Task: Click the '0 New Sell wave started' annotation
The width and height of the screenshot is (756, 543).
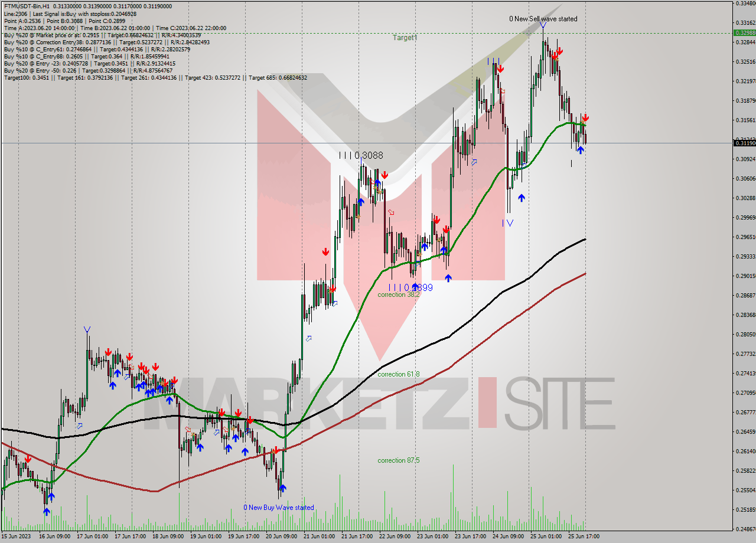Action: point(543,19)
